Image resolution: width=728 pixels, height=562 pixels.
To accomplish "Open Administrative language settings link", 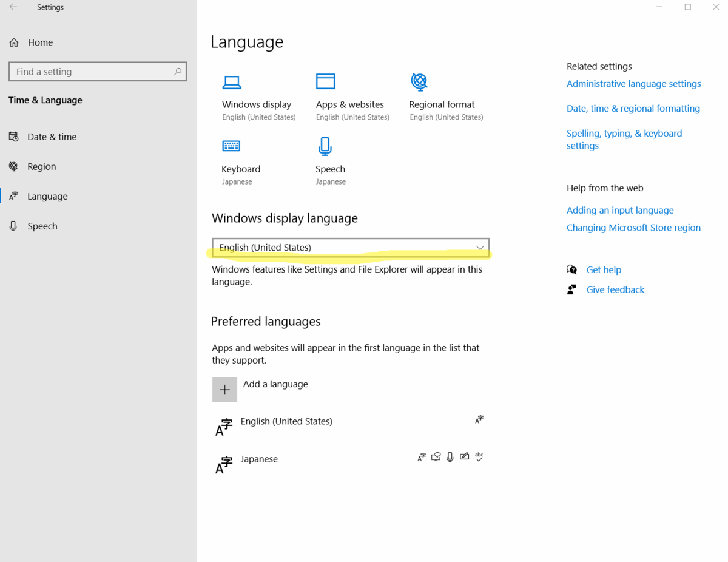I will click(633, 84).
